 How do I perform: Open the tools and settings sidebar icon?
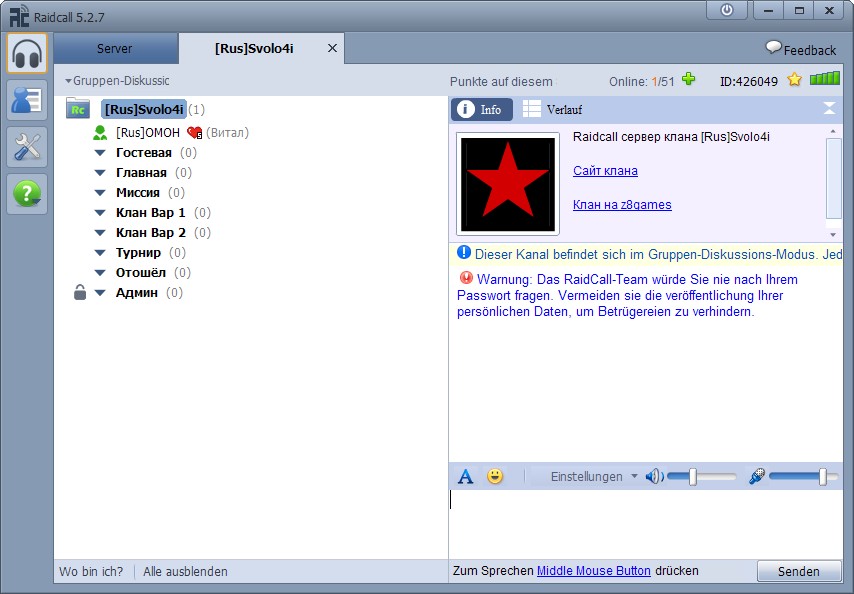coord(27,147)
